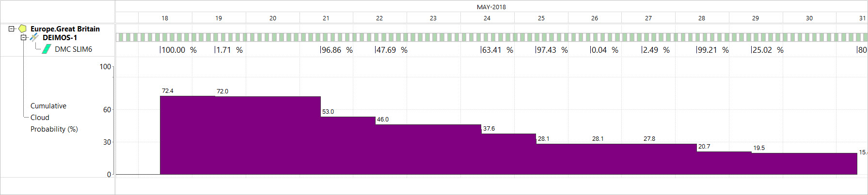Viewport: 868px width, 195px height.
Task: Select day 24 in the timeline header
Action: [x=487, y=18]
